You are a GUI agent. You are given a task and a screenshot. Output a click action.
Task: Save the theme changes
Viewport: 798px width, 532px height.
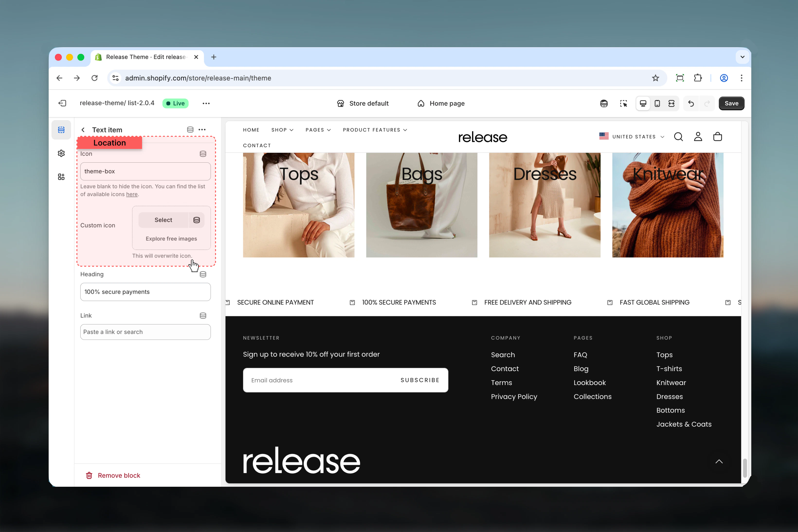pyautogui.click(x=731, y=103)
